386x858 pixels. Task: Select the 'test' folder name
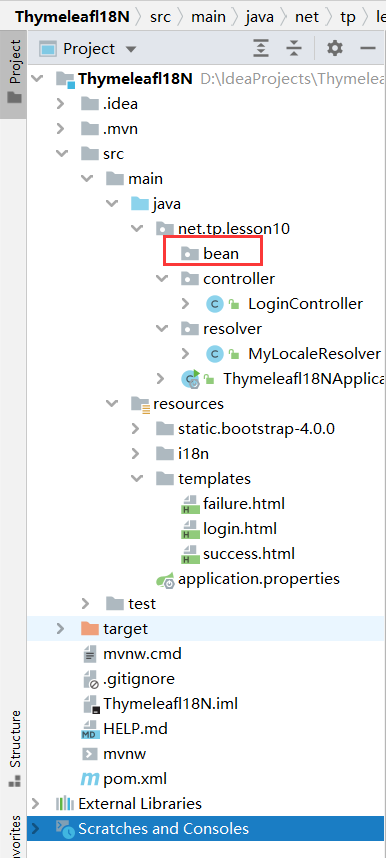pos(142,604)
